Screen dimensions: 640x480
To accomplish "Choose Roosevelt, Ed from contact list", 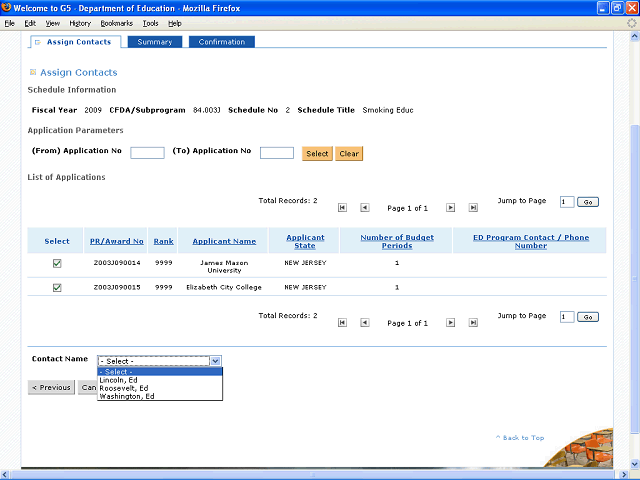I will point(160,388).
